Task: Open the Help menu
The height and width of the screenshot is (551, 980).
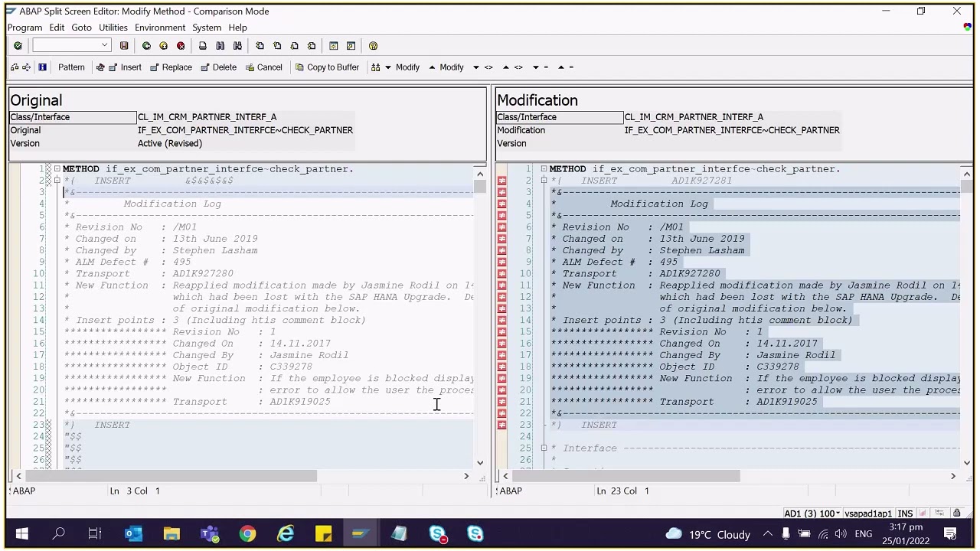Action: point(237,28)
